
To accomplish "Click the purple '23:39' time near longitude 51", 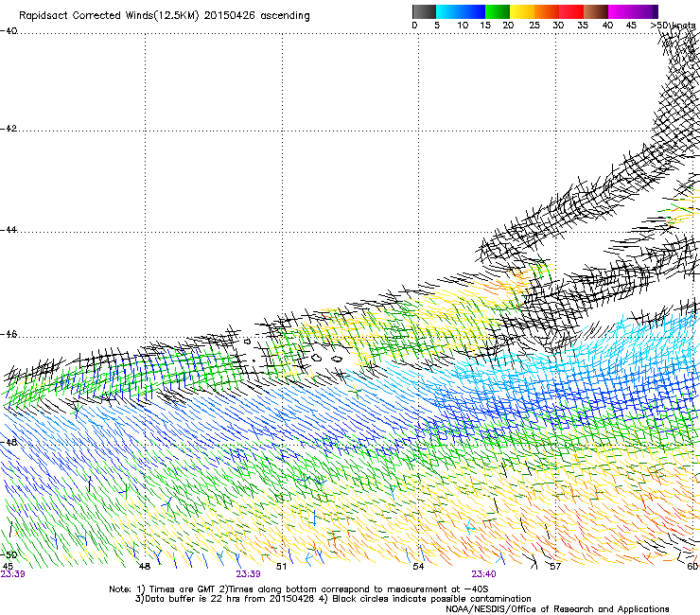I will [x=248, y=574].
